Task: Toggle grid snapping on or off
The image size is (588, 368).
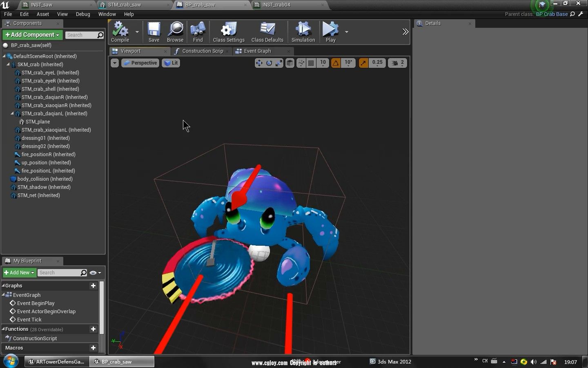Action: pyautogui.click(x=311, y=63)
